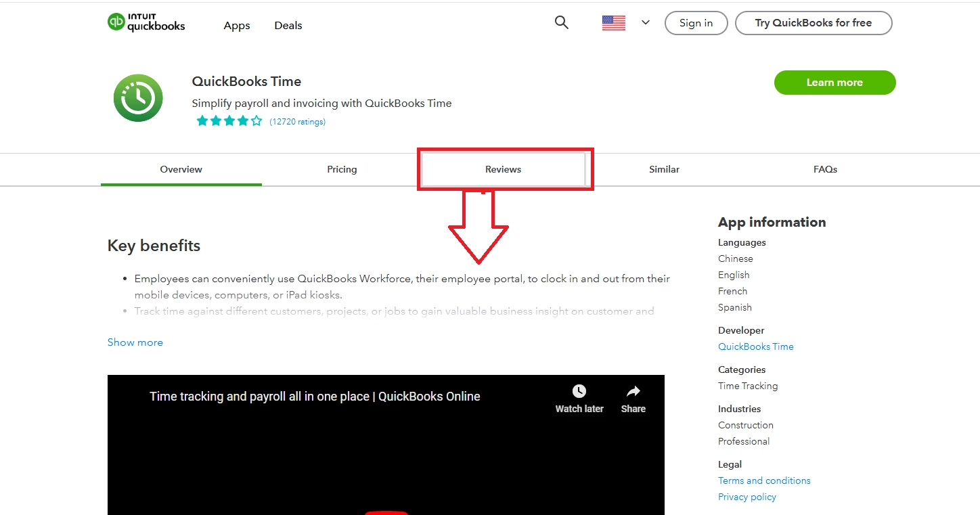This screenshot has width=980, height=515.
Task: Switch to the Overview tab
Action: tap(181, 169)
